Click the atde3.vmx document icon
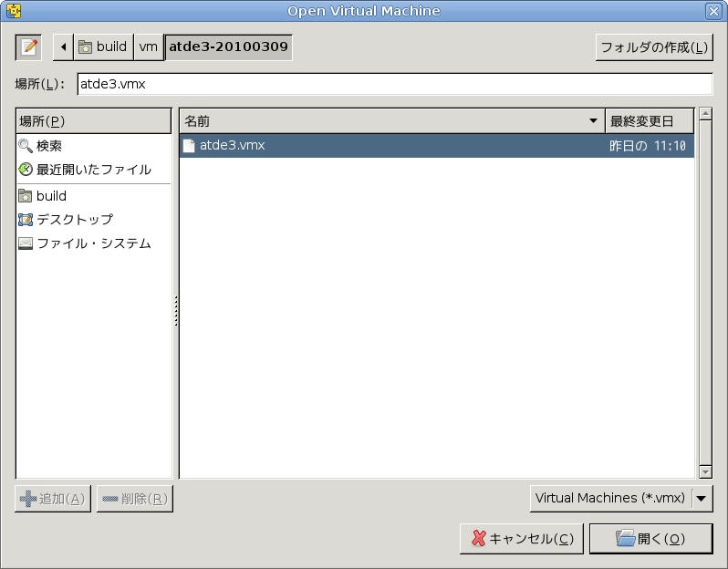Screen dimensions: 728x569 (x=189, y=146)
